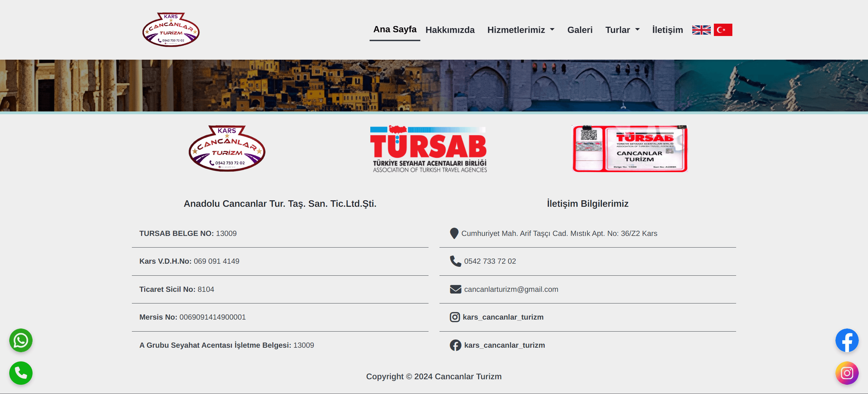Open the Galeri page
868x394 pixels.
(580, 30)
